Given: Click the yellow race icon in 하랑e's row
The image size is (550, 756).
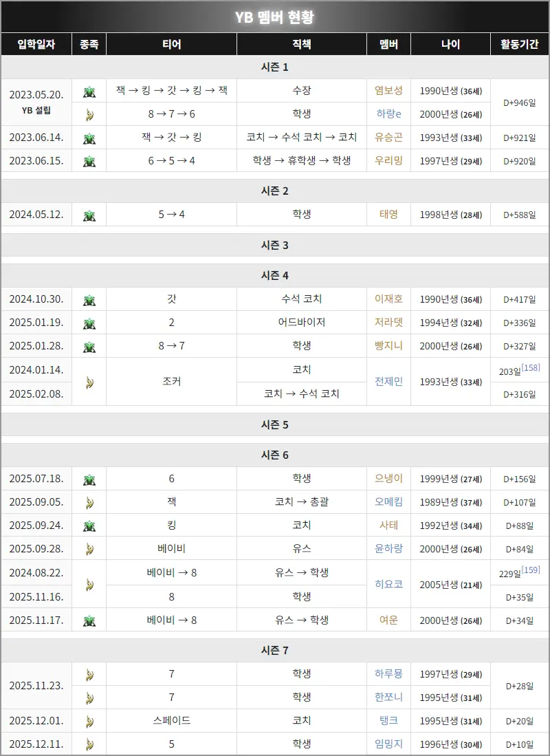Looking at the screenshot, I should coord(89,115).
